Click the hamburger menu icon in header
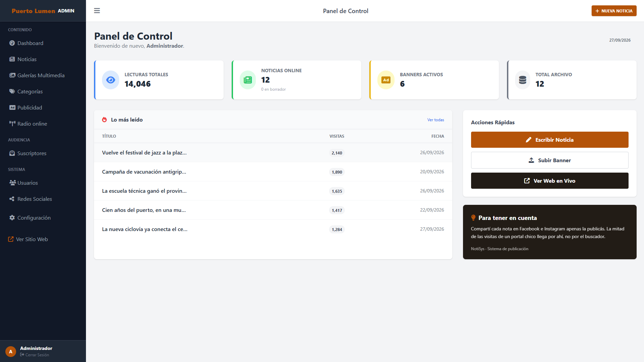This screenshot has height=362, width=644. (97, 11)
